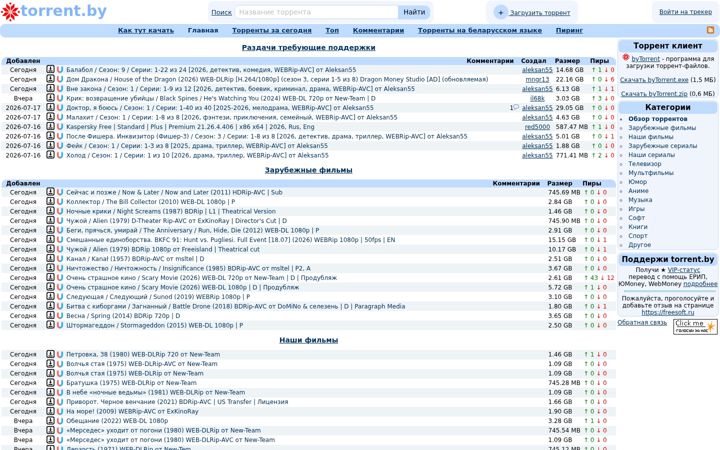
Task: Open Раздачи требующие поддержки heading link
Action: point(309,47)
